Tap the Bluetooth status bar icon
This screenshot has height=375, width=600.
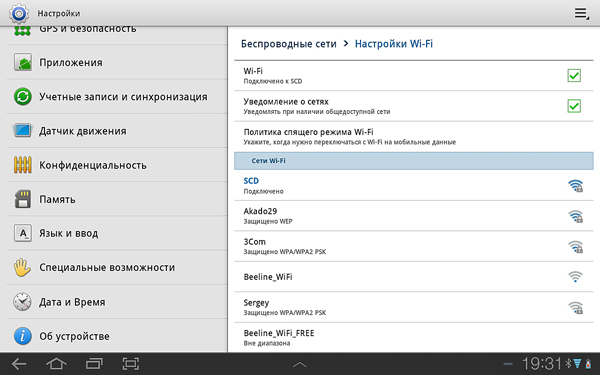tap(569, 364)
